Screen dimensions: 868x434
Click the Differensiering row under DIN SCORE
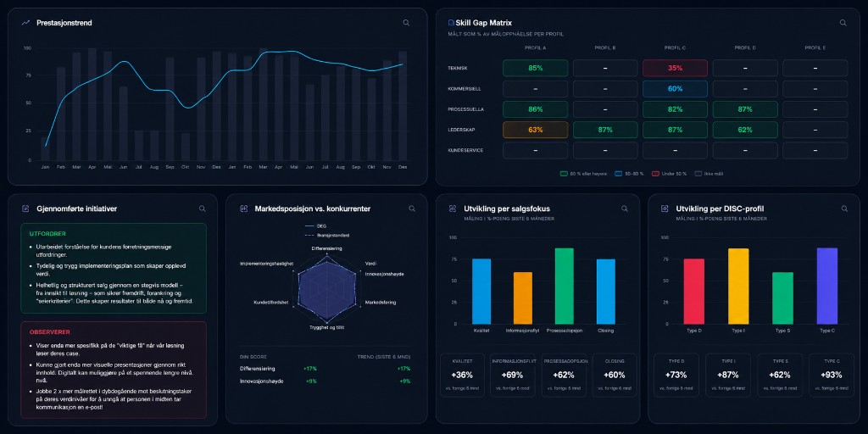(325, 369)
